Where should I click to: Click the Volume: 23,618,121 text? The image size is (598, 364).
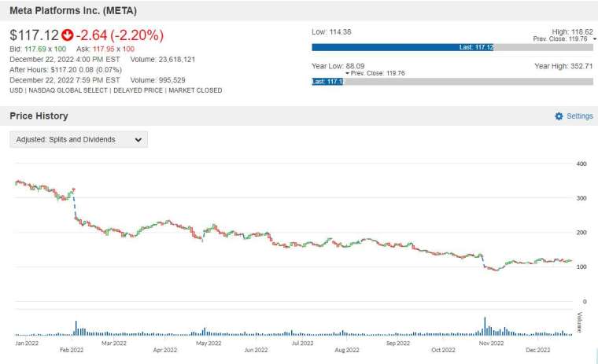pyautogui.click(x=163, y=60)
